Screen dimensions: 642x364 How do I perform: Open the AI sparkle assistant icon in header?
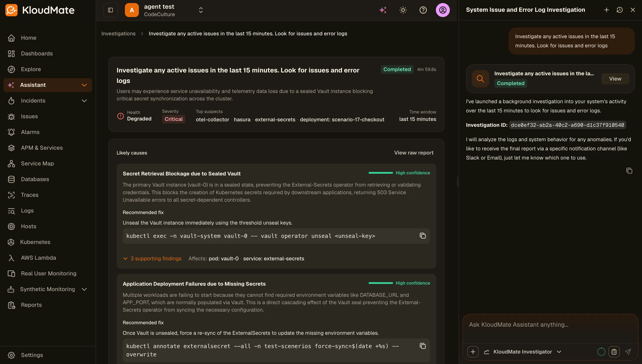383,10
